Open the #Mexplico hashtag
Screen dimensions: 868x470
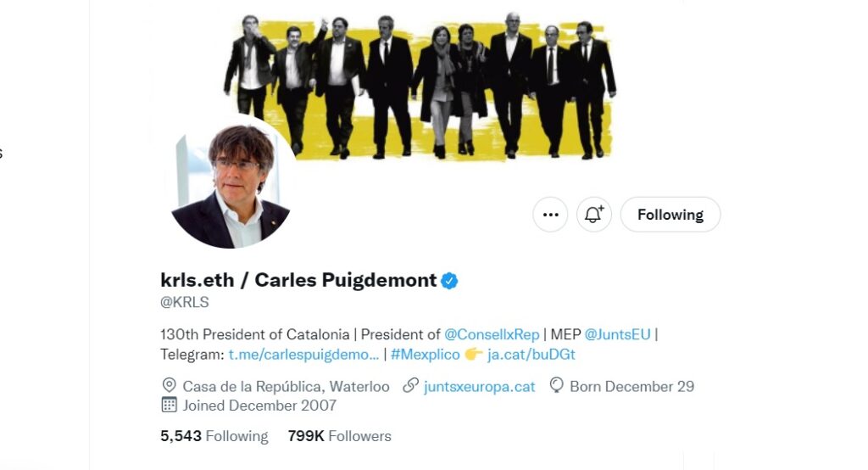[426, 355]
